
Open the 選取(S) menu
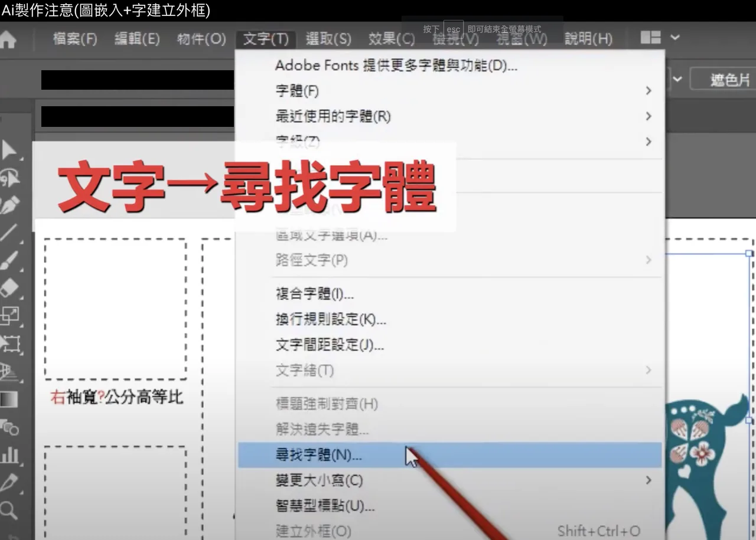coord(328,39)
